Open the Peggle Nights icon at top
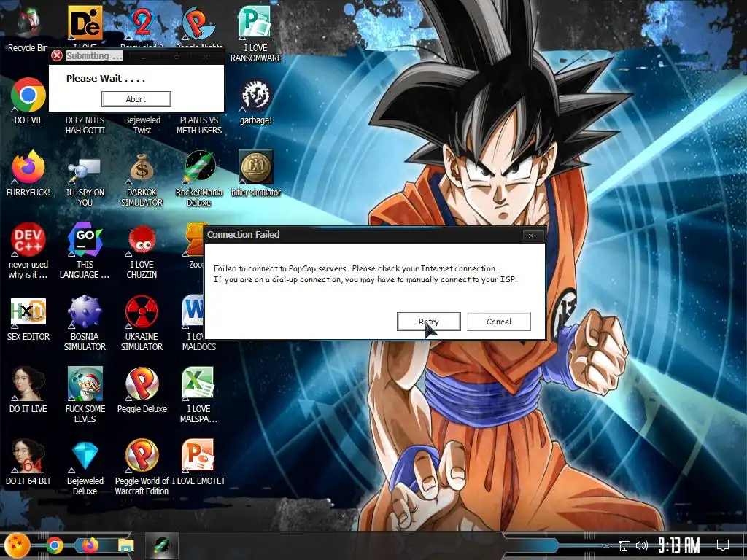The image size is (747, 560). pyautogui.click(x=199, y=23)
